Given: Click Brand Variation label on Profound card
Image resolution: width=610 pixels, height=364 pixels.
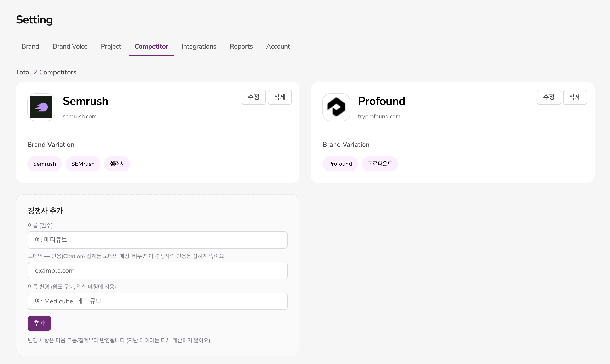Looking at the screenshot, I should click(x=346, y=145).
